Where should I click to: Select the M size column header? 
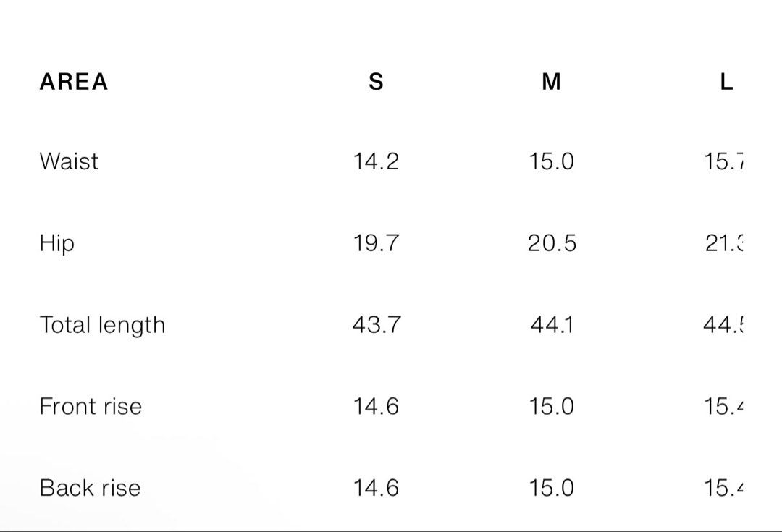pyautogui.click(x=551, y=82)
